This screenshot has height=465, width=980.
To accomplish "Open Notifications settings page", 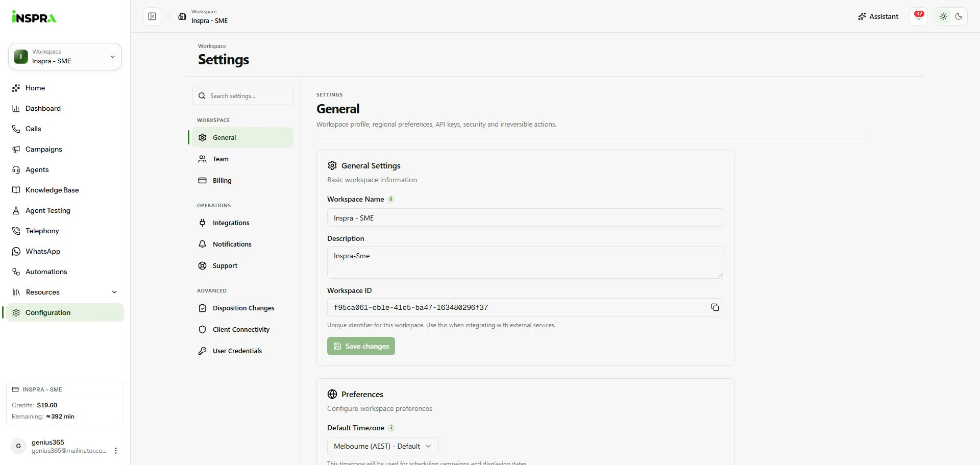I will coord(242,244).
